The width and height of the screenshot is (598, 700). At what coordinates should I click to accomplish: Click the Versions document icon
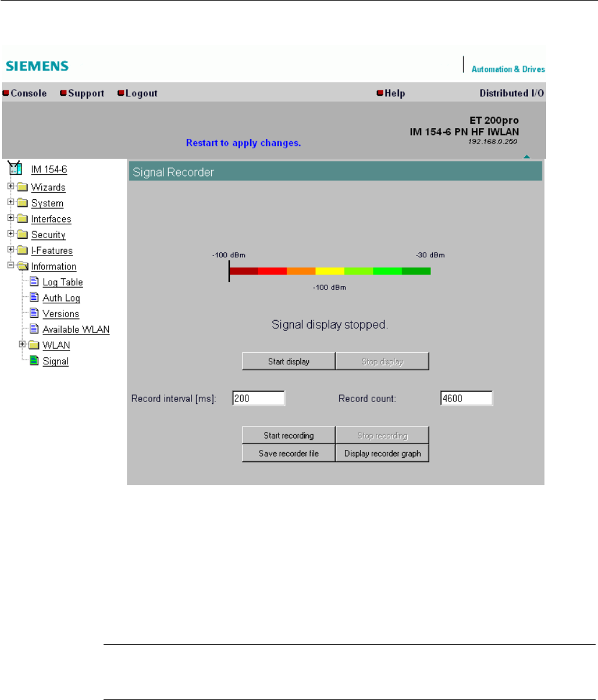(34, 313)
